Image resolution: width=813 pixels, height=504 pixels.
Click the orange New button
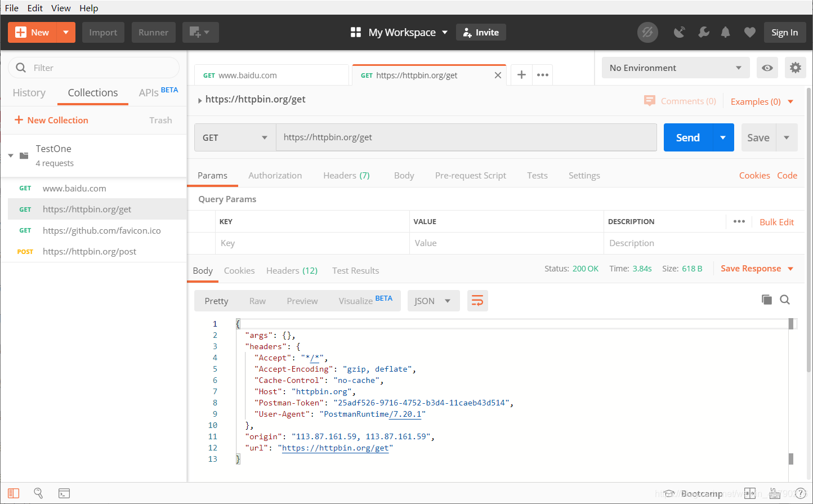tap(32, 33)
